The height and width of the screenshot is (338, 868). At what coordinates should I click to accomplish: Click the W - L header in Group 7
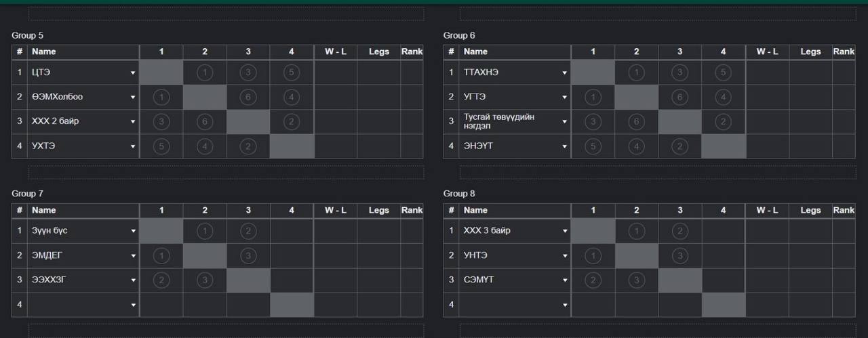[336, 210]
